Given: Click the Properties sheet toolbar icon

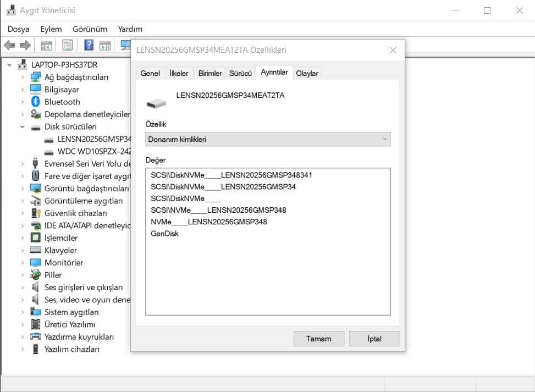Looking at the screenshot, I should pyautogui.click(x=68, y=45).
